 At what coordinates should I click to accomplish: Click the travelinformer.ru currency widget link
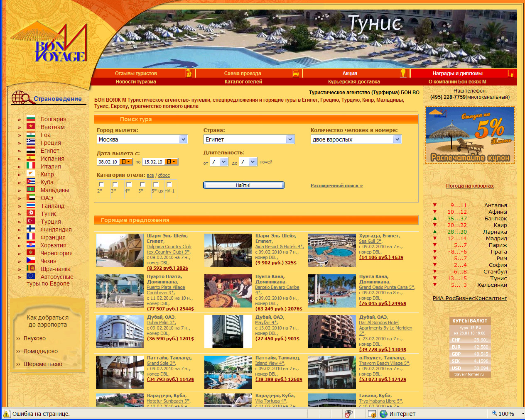tap(469, 374)
